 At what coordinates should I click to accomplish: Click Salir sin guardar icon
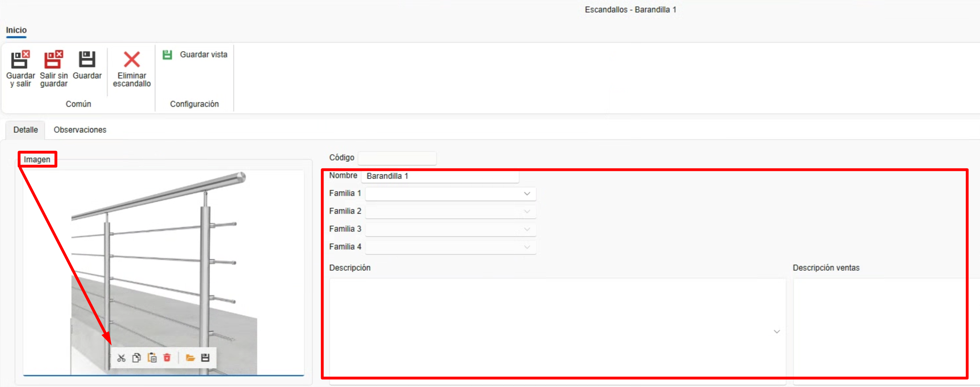click(54, 60)
